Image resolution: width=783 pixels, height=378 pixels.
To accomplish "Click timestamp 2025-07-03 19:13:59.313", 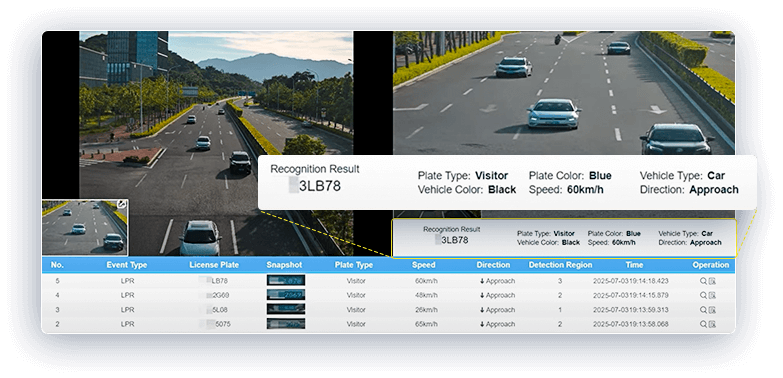I will click(x=631, y=310).
